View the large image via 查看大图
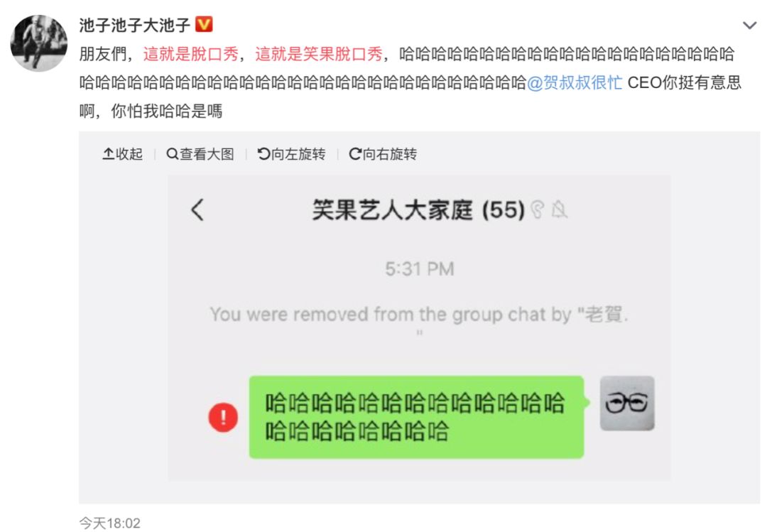This screenshot has height=532, width=767. pos(200,154)
